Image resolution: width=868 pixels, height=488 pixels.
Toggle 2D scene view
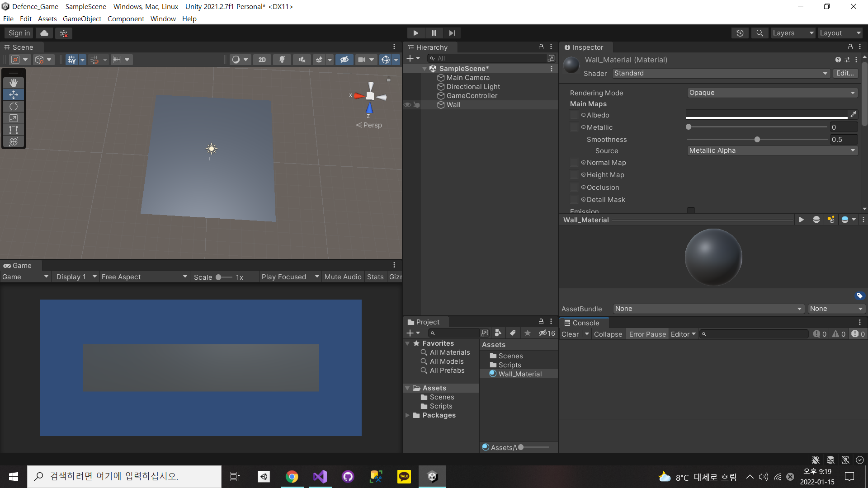[x=262, y=60]
